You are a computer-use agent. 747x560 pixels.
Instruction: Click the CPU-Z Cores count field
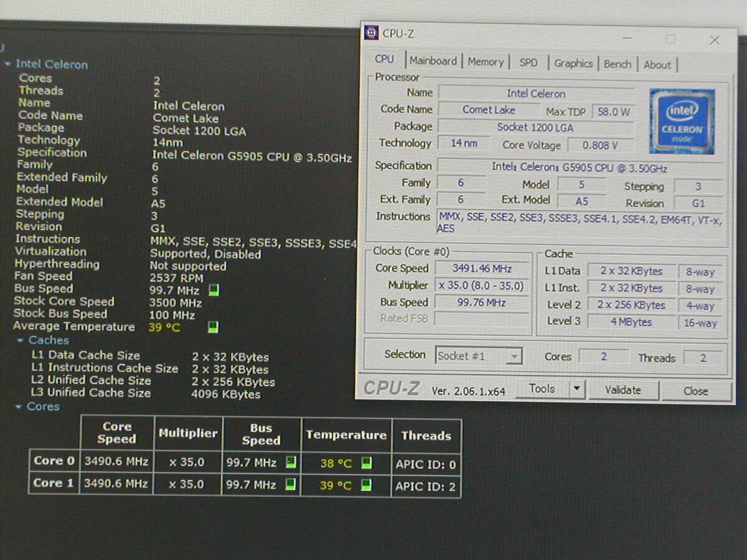click(x=603, y=357)
